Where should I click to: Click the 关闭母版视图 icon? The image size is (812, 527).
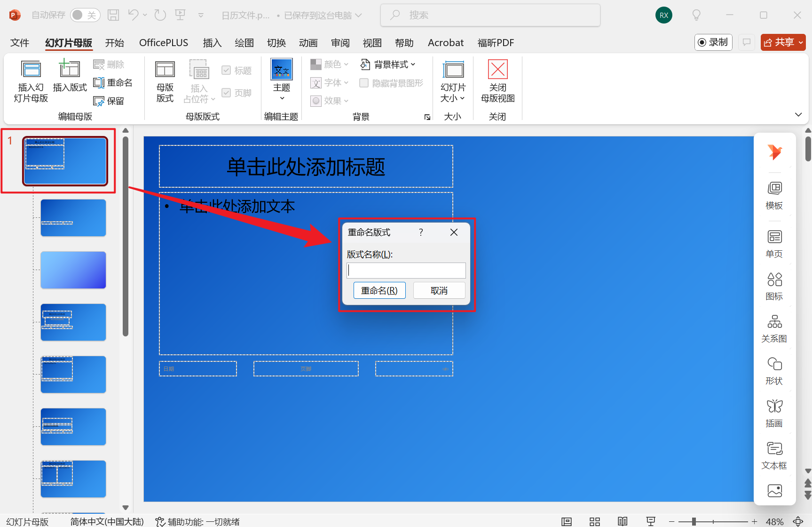click(x=497, y=80)
